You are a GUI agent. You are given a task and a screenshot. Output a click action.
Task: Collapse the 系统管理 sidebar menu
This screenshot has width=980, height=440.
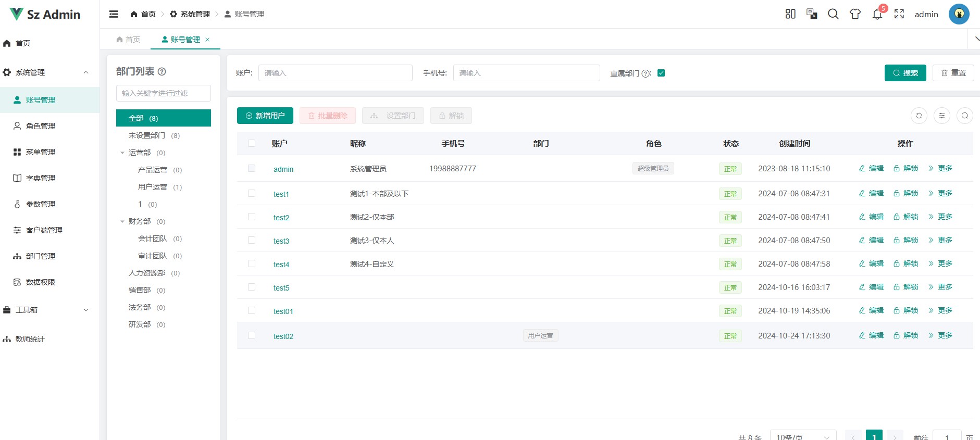[49, 72]
